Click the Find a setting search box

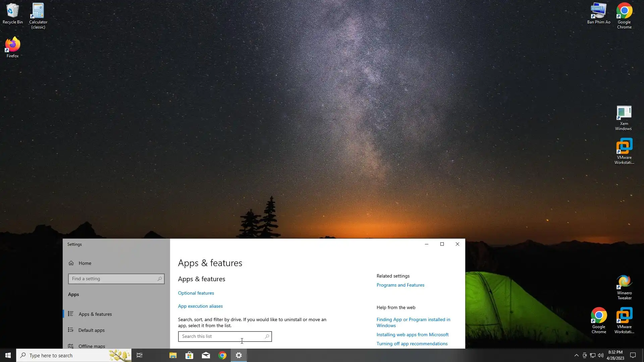click(x=113, y=279)
